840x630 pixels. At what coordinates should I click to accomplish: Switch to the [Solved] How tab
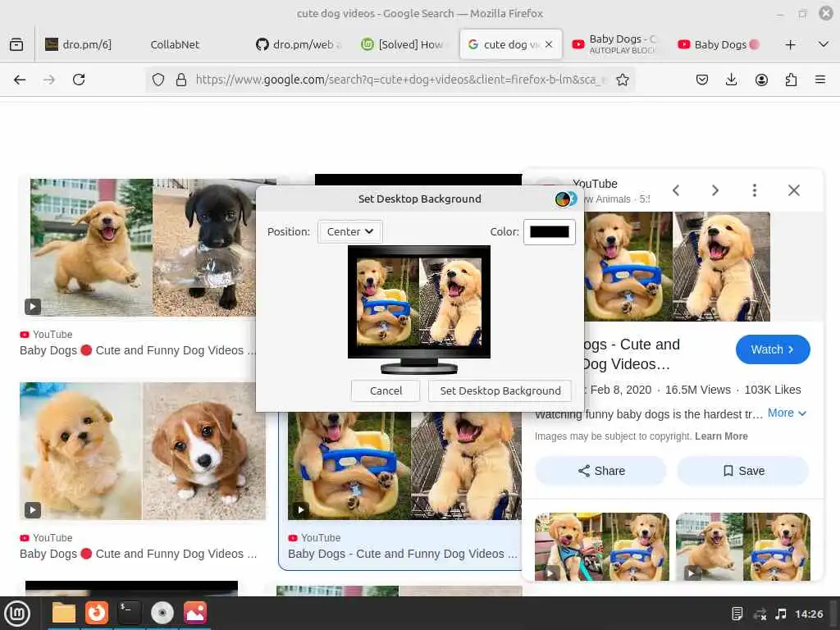pos(404,44)
